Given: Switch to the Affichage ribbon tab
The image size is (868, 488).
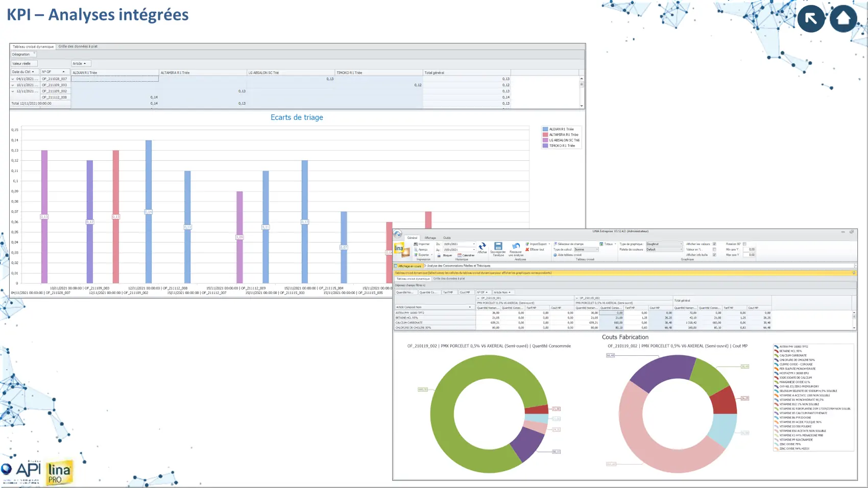Looking at the screenshot, I should [x=430, y=238].
